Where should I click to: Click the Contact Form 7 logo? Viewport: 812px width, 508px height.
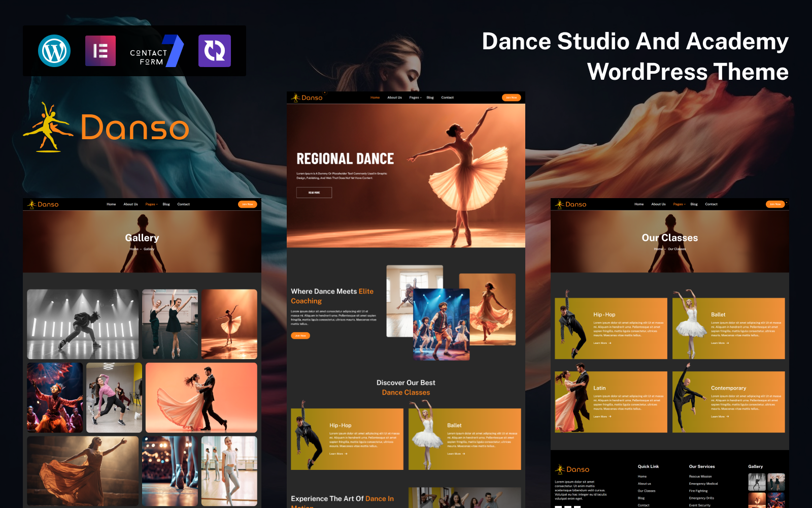156,51
